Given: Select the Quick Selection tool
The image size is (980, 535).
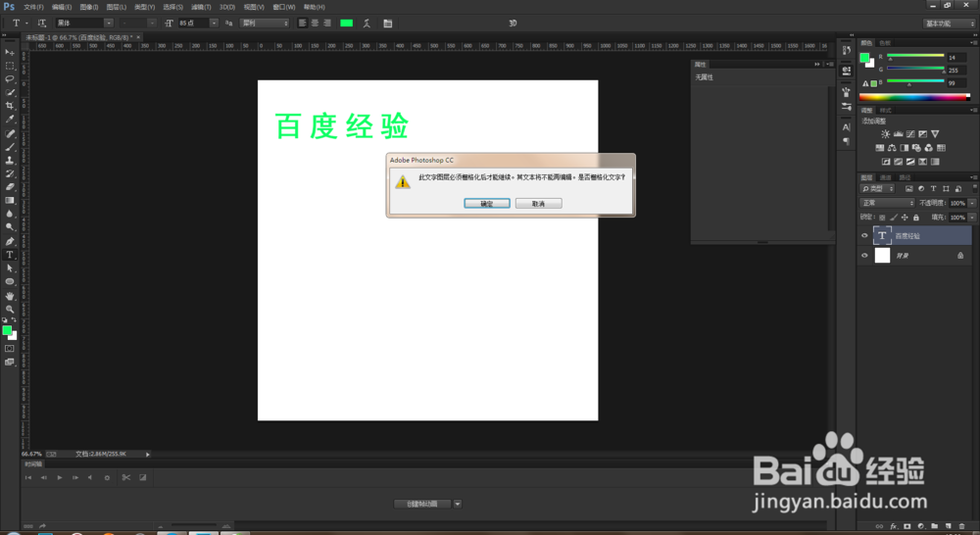Looking at the screenshot, I should (x=10, y=92).
